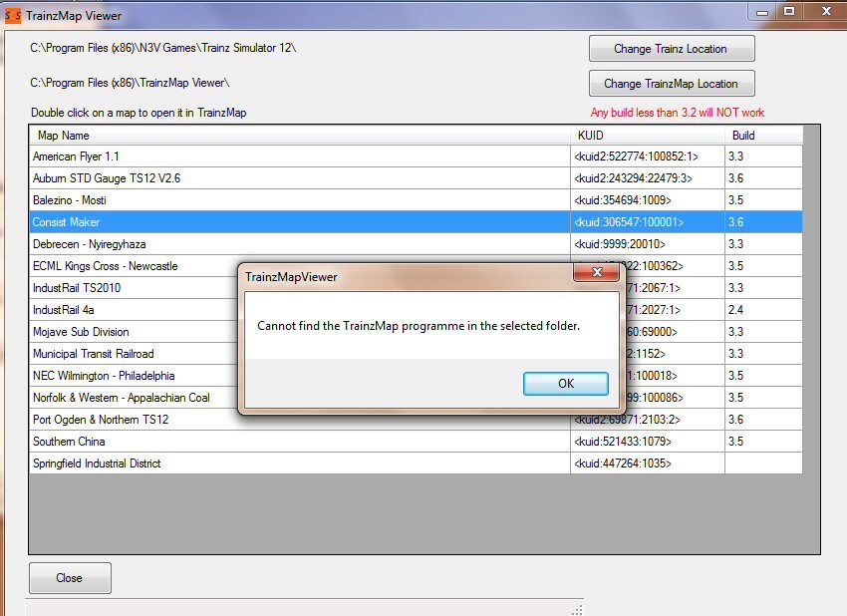Sort by the Build column header

tap(764, 136)
